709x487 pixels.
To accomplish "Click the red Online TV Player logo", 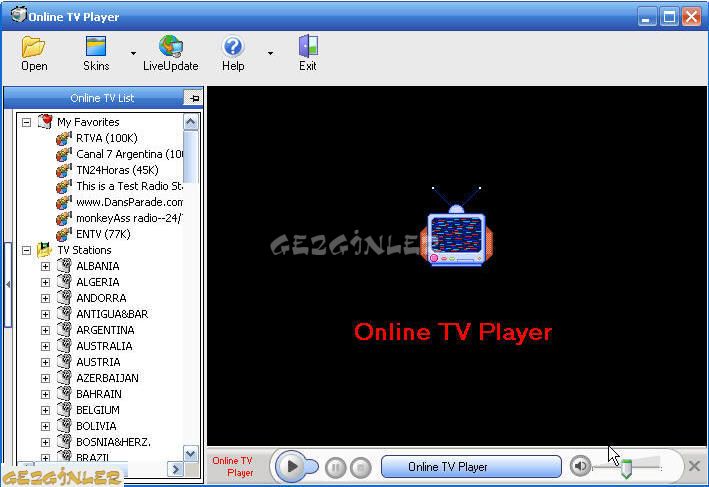I will point(453,332).
